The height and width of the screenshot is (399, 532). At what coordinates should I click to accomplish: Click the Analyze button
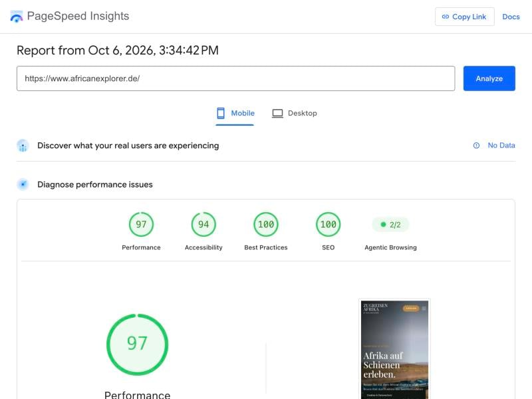pos(489,78)
